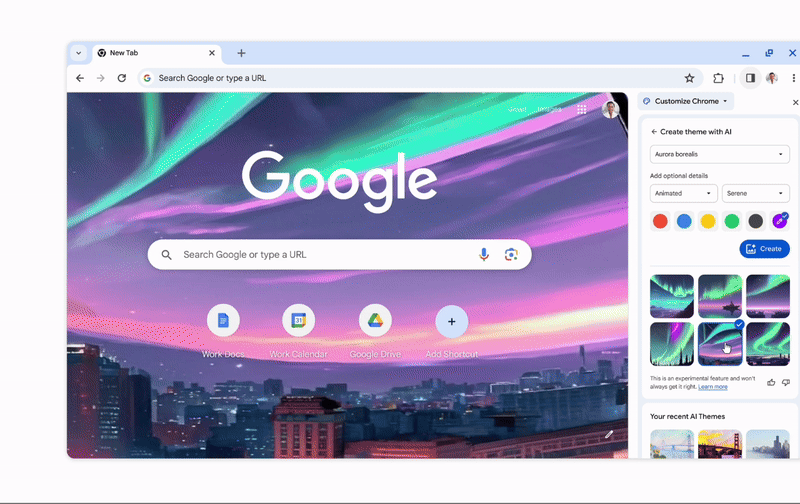Select the first recent AI theme bridge thumbnail
Image resolution: width=800 pixels, height=504 pixels.
click(x=672, y=444)
